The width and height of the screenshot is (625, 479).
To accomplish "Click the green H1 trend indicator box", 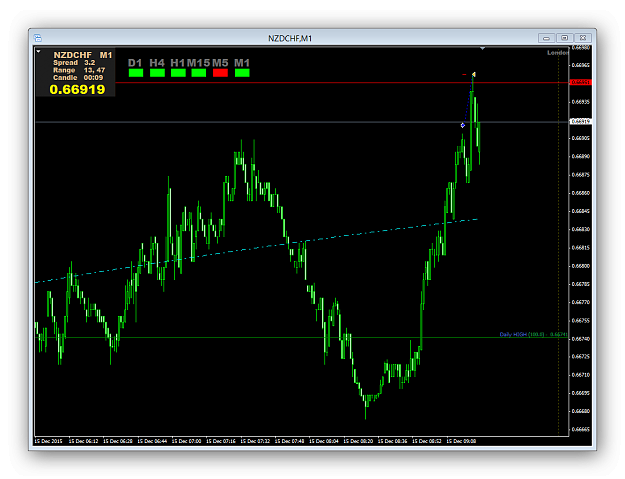I will click(178, 73).
